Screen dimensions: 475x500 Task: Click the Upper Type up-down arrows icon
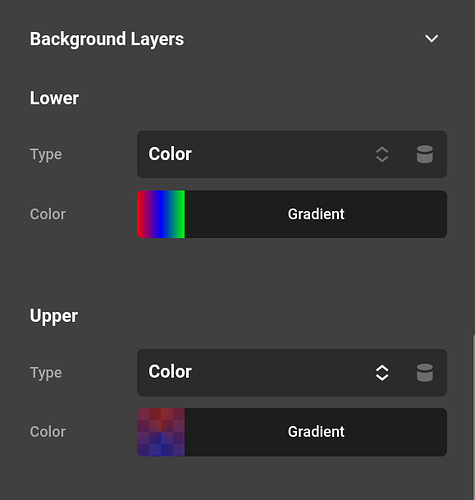tap(382, 373)
